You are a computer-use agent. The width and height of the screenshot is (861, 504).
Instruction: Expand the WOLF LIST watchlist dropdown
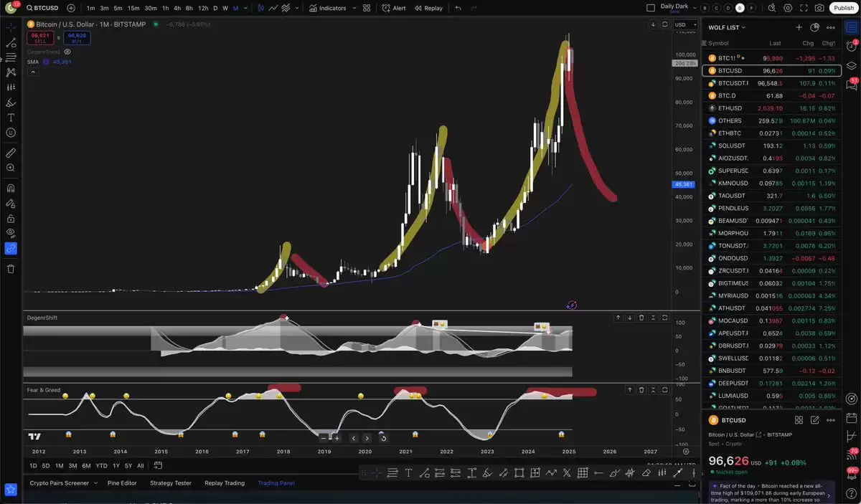727,27
